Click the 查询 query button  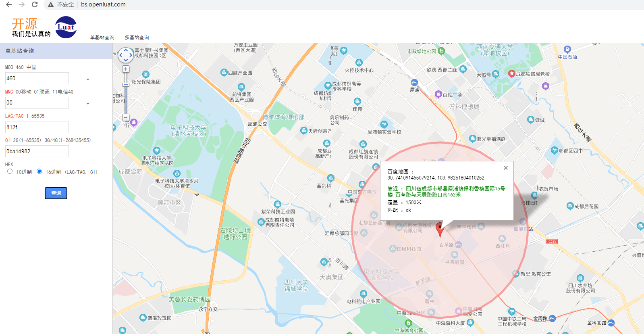point(56,193)
